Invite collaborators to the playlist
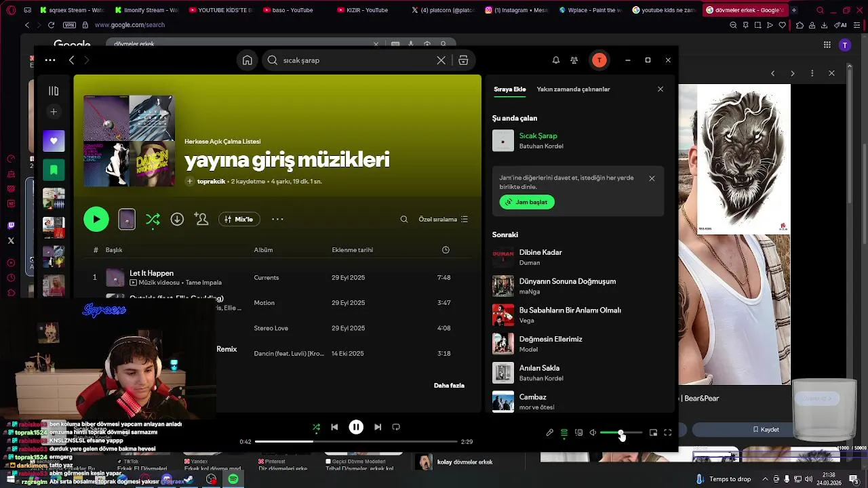Screen dimensions: 868x488 [201, 219]
